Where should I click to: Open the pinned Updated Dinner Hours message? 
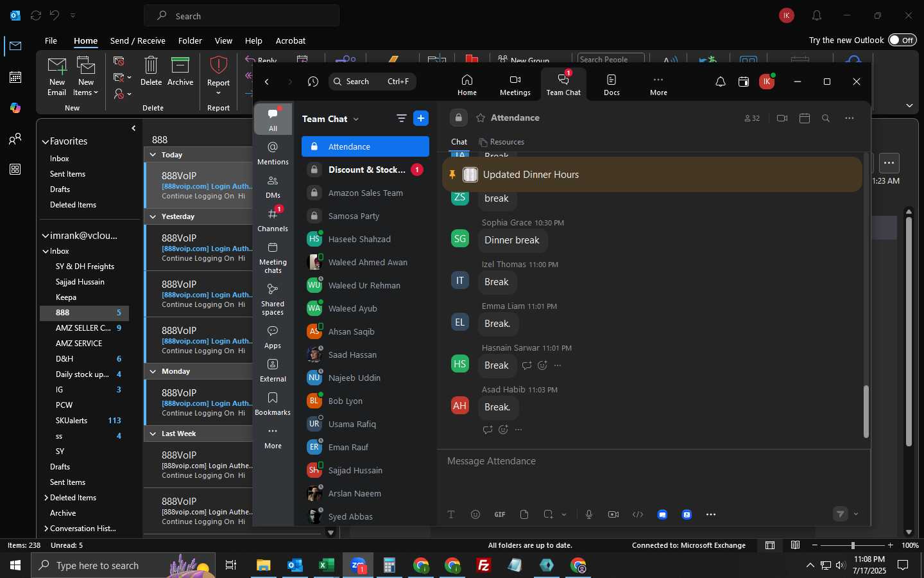652,175
